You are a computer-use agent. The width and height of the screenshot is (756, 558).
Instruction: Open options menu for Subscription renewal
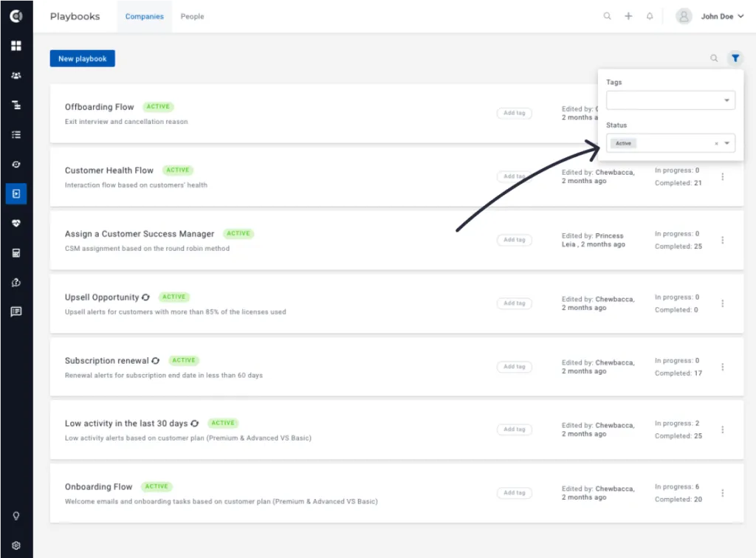tap(722, 367)
